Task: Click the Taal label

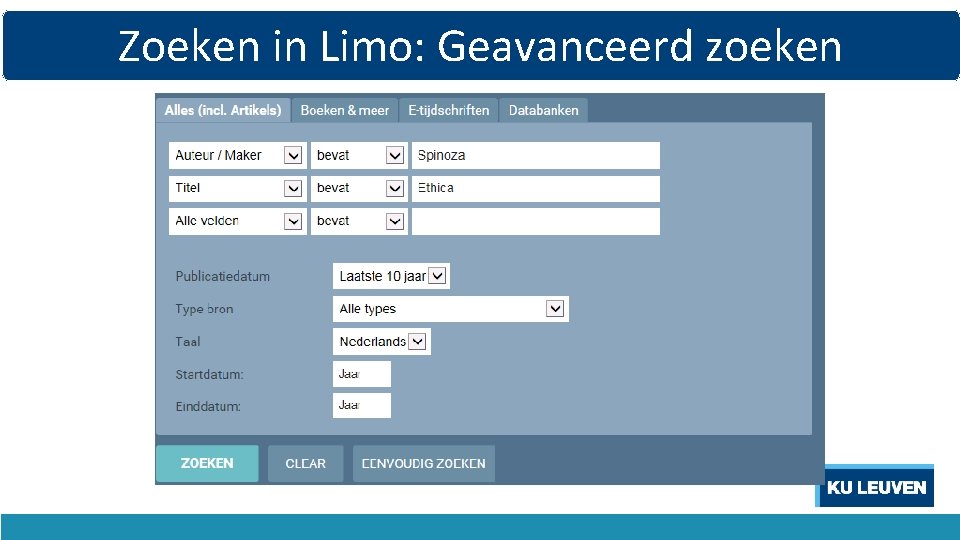Action: (x=187, y=342)
